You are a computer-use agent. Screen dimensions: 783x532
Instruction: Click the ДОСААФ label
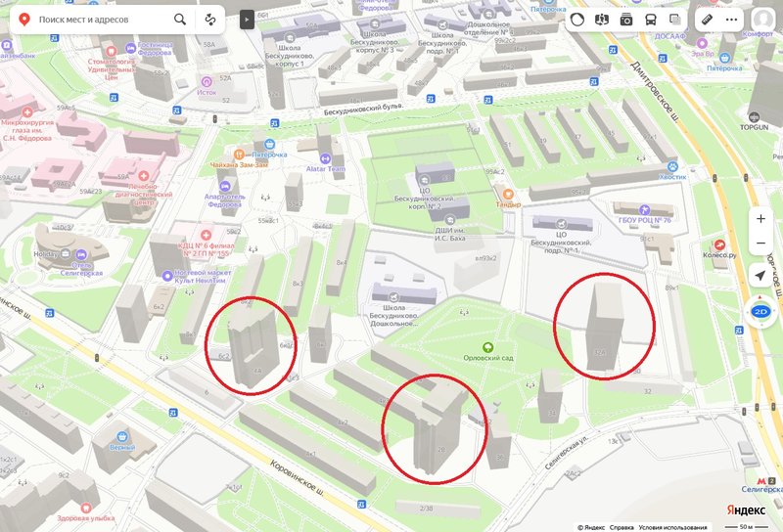pyautogui.click(x=670, y=36)
